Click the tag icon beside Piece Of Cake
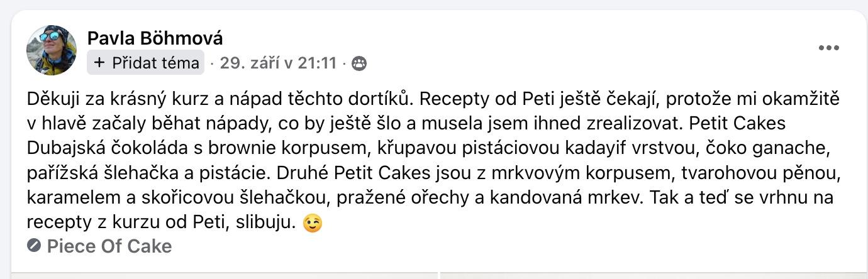The height and width of the screenshot is (279, 868). (x=34, y=246)
